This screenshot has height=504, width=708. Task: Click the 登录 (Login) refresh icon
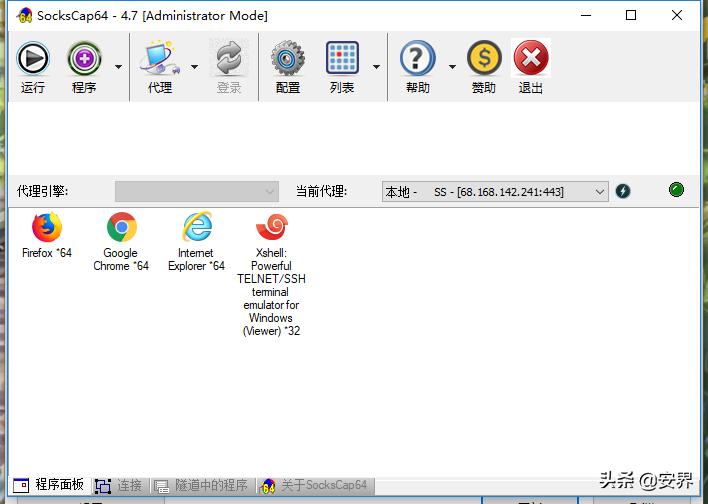pos(229,58)
